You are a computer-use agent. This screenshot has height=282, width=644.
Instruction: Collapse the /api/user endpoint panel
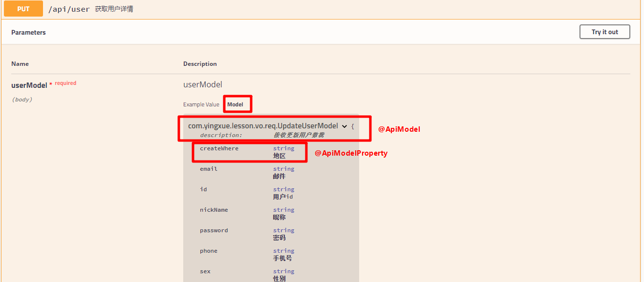(x=342, y=8)
